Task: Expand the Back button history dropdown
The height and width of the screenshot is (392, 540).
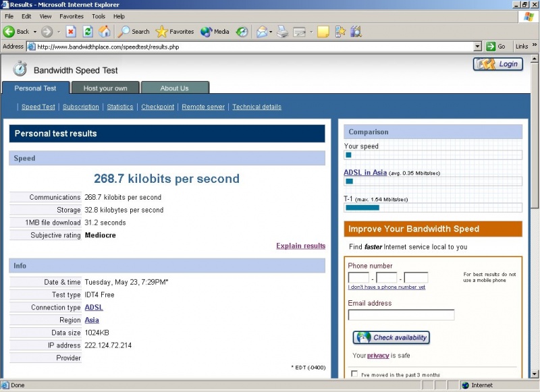Action: [34, 32]
